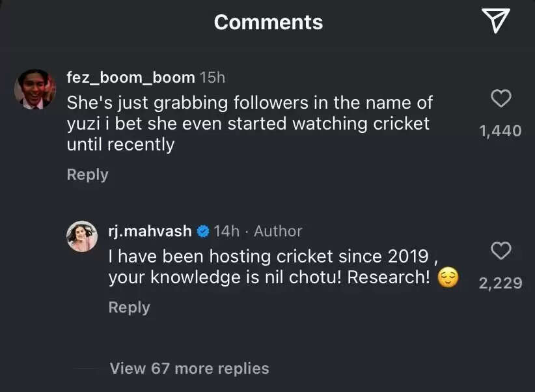Screen dimensions: 535x392
Task: Open fez_boom_boom's profile via username
Action: pos(130,77)
